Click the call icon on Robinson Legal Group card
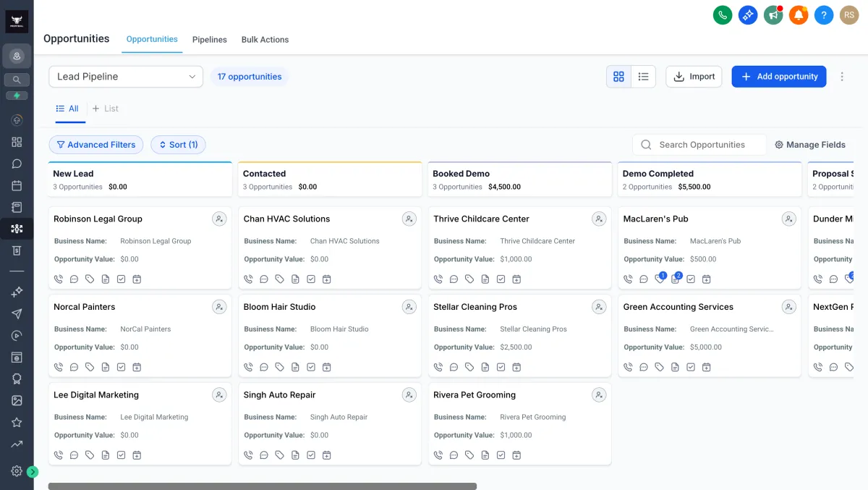This screenshot has width=868, height=490. 59,279
